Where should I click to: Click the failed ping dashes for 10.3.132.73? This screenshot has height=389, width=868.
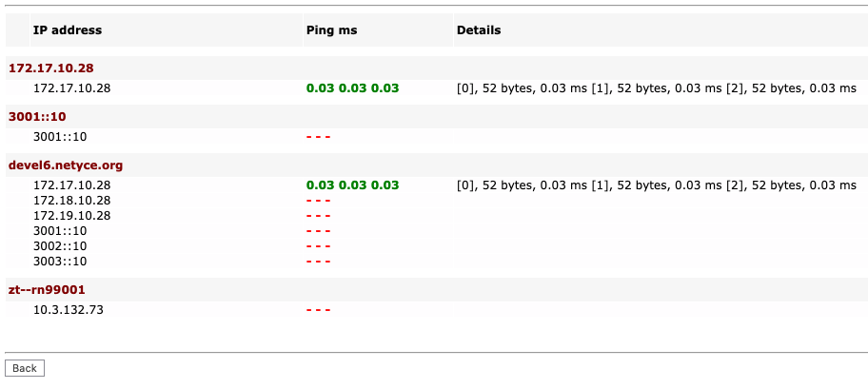[x=318, y=310]
